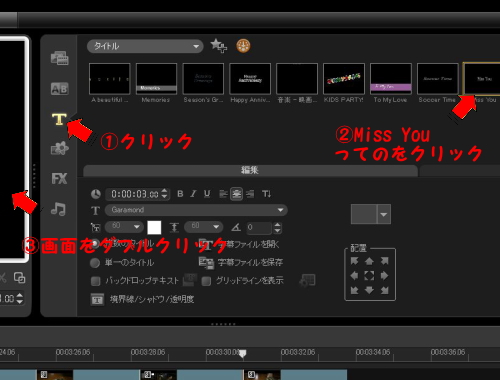The height and width of the screenshot is (380, 500).
Task: Align title to top-right position
Action: click(x=384, y=261)
